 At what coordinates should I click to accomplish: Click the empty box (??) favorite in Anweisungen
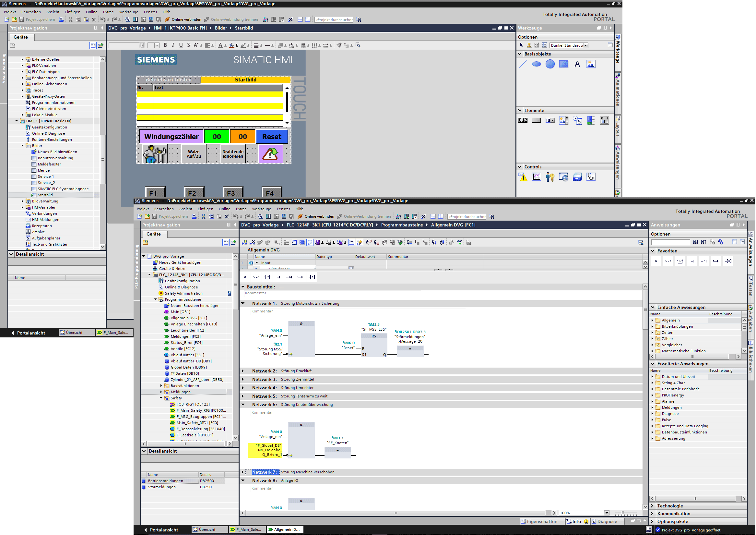(x=680, y=261)
